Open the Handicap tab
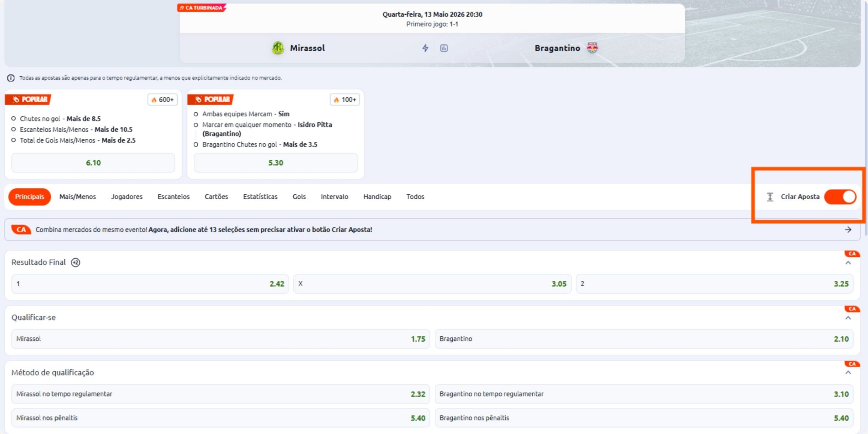The image size is (868, 434). click(x=377, y=197)
